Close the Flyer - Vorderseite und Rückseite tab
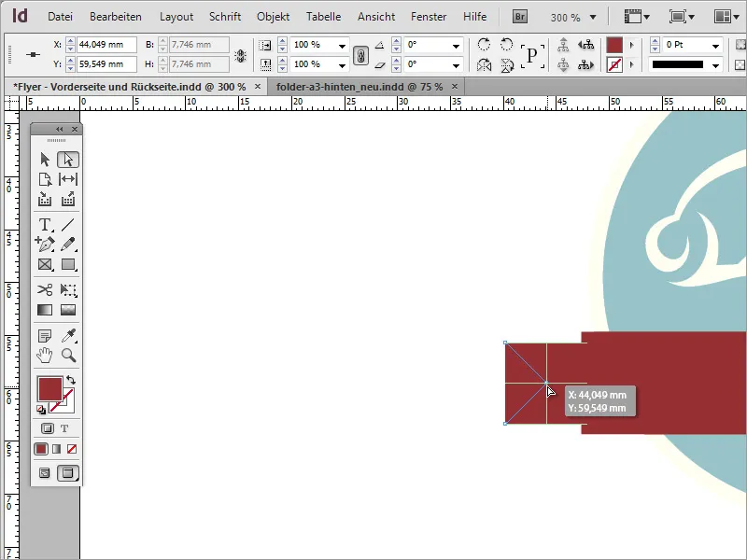The image size is (747, 560). point(258,86)
